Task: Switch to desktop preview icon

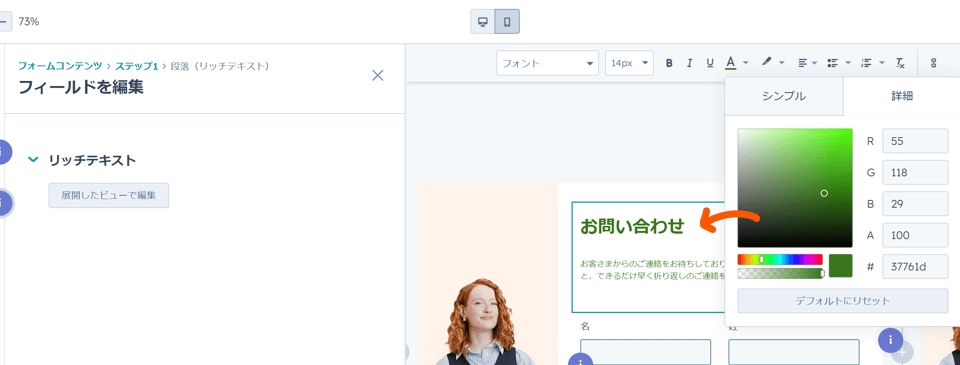Action: [x=482, y=22]
